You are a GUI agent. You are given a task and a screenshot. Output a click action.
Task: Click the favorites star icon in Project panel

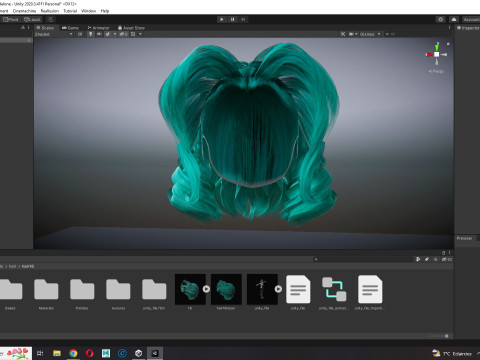coord(435,259)
